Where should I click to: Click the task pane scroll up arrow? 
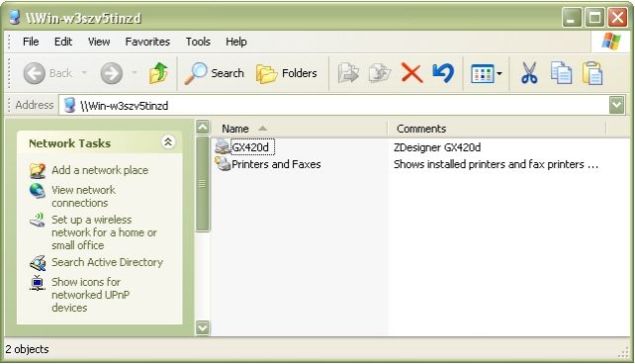(203, 128)
